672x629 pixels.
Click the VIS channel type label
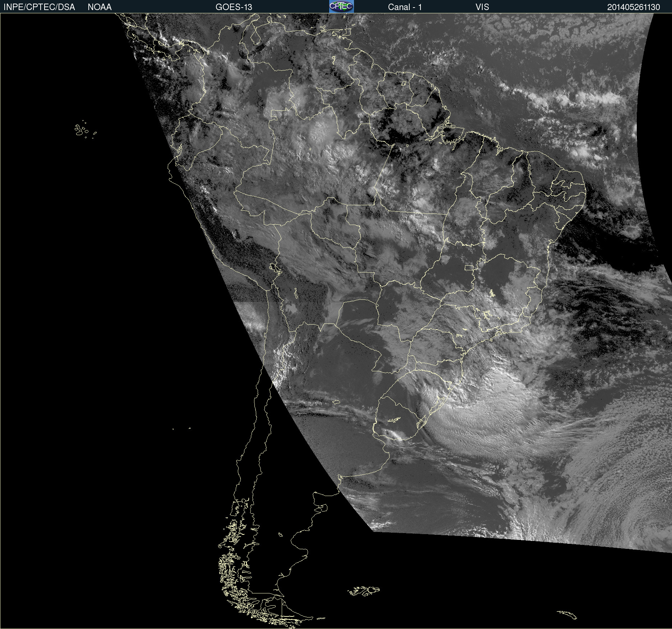coord(482,7)
